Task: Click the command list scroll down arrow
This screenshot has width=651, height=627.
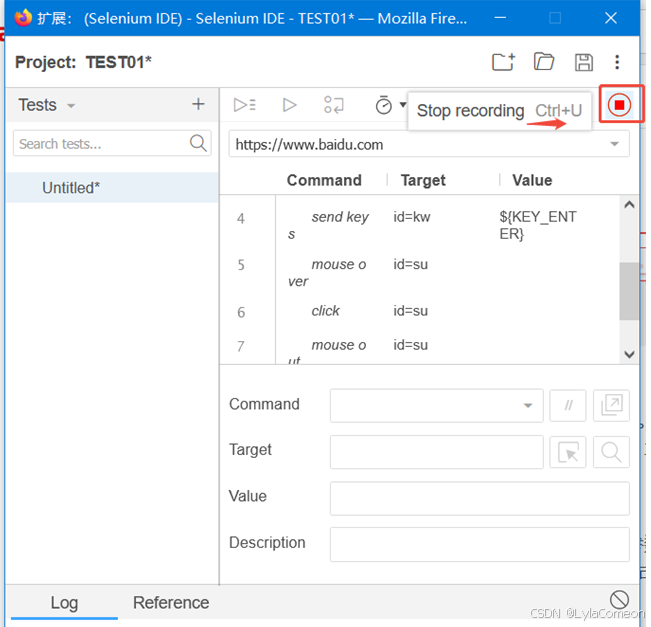Action: pyautogui.click(x=629, y=354)
